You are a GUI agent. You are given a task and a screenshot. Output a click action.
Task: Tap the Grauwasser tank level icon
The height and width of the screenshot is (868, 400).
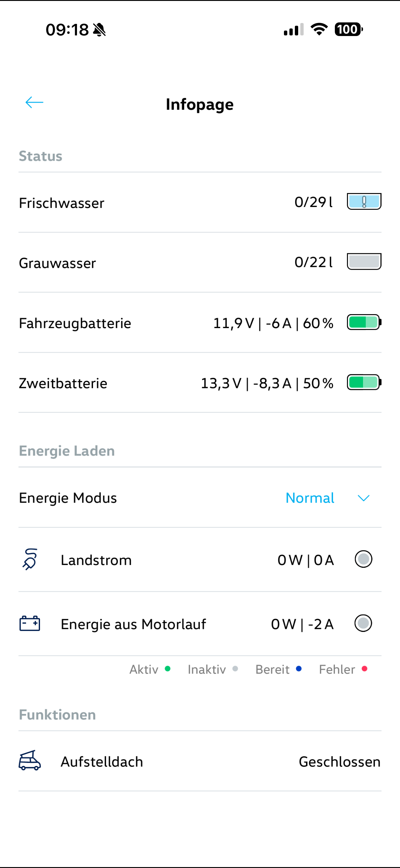pyautogui.click(x=364, y=262)
